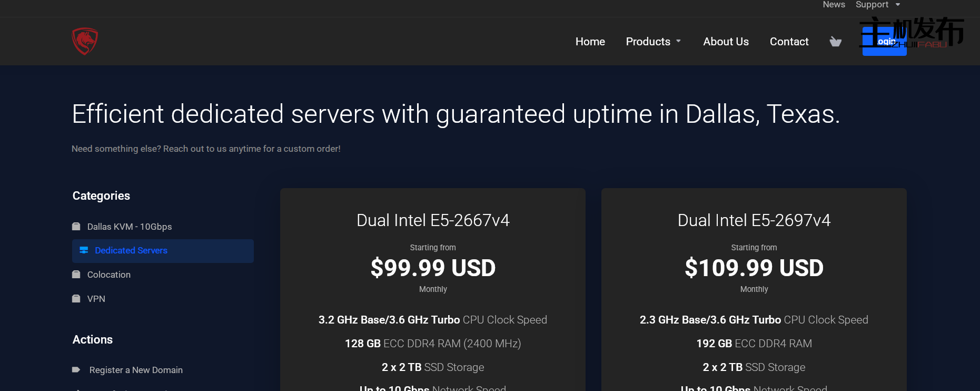980x391 pixels.
Task: Expand the Products dropdown arrow
Action: 678,41
